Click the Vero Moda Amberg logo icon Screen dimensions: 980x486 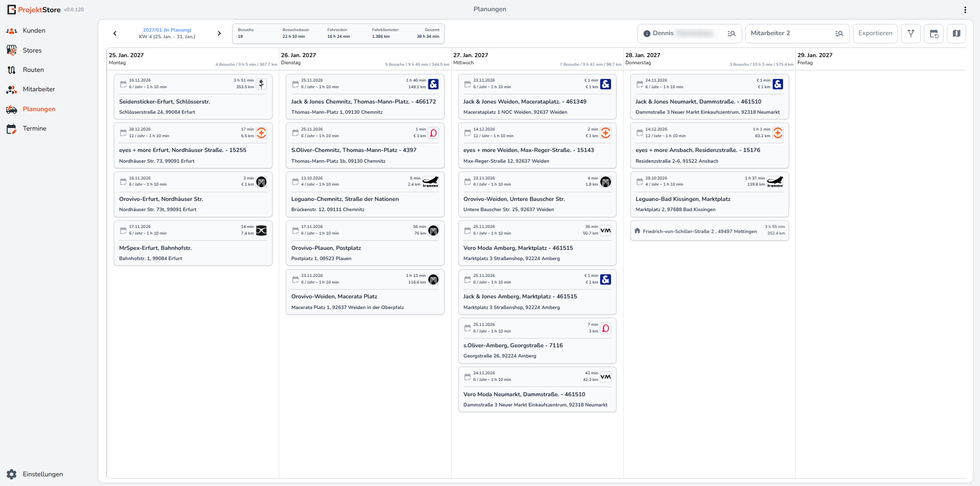(x=605, y=231)
